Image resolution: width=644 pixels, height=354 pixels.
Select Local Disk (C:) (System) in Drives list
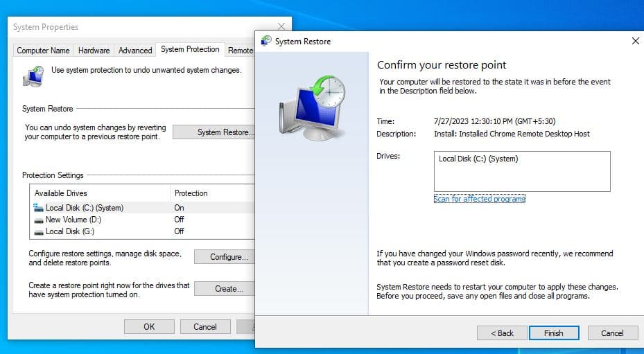[x=478, y=159]
